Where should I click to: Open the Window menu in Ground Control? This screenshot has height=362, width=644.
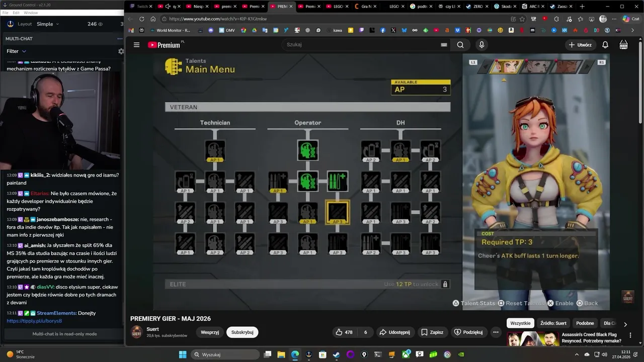(31, 13)
